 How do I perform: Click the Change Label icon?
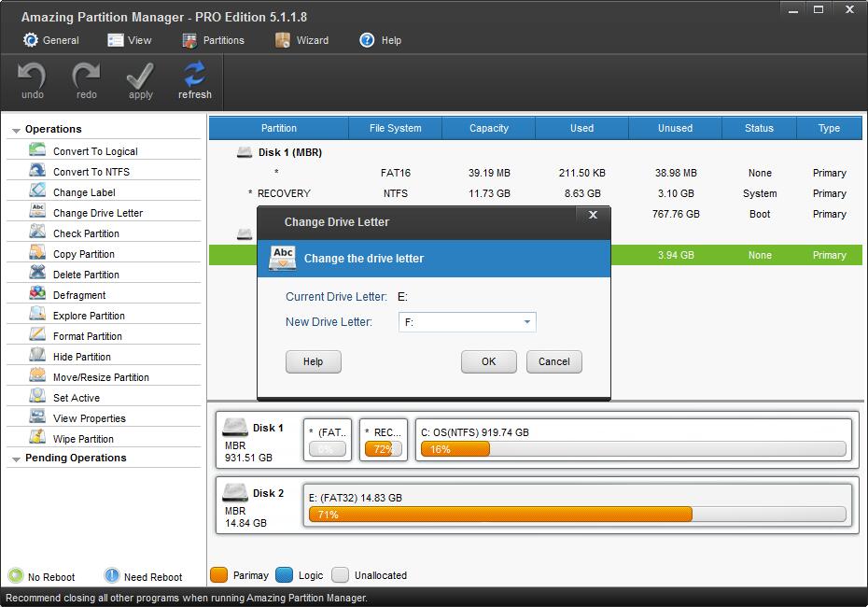pos(37,191)
